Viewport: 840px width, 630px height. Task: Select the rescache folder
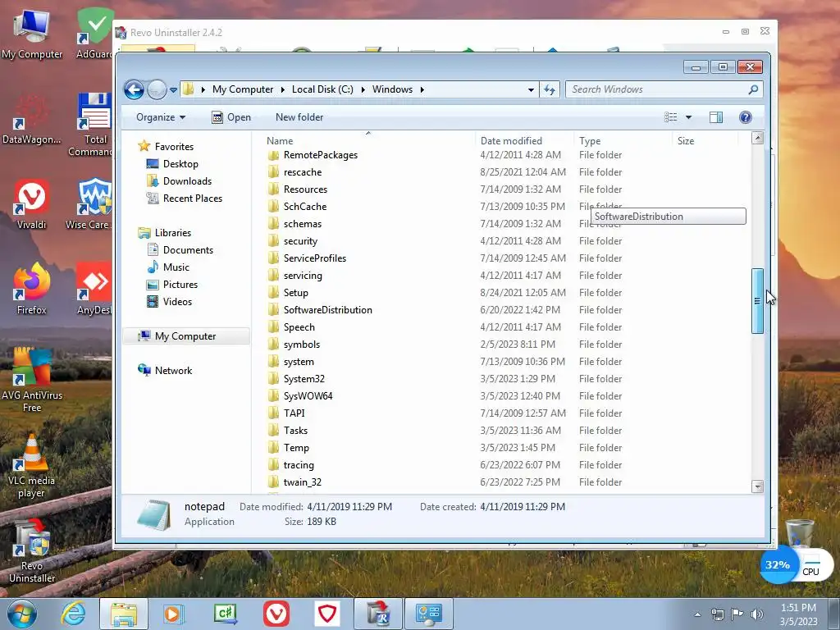tap(303, 172)
